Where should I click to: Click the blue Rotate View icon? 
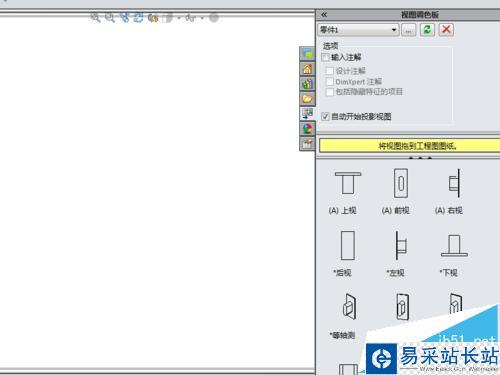(138, 17)
